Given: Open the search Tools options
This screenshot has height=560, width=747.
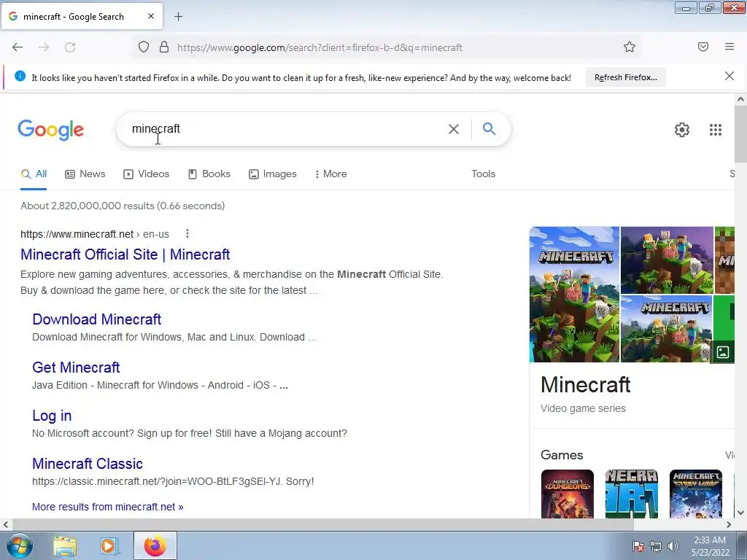Looking at the screenshot, I should [483, 174].
